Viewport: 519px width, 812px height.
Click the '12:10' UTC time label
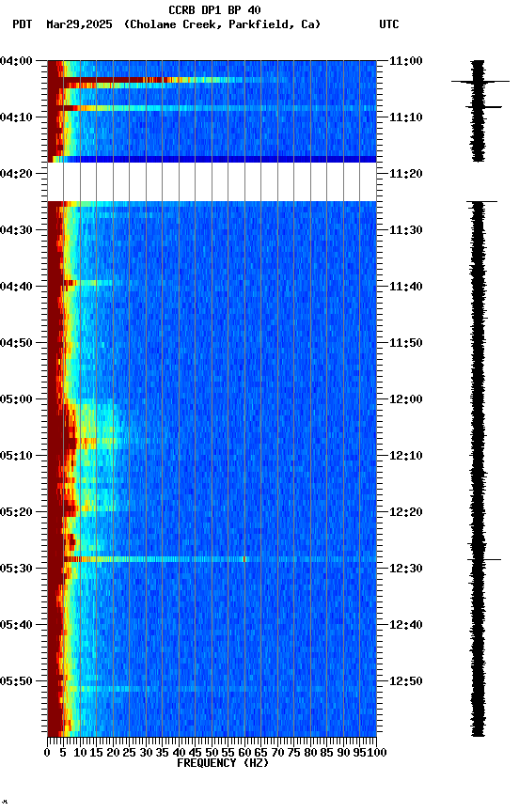point(406,456)
